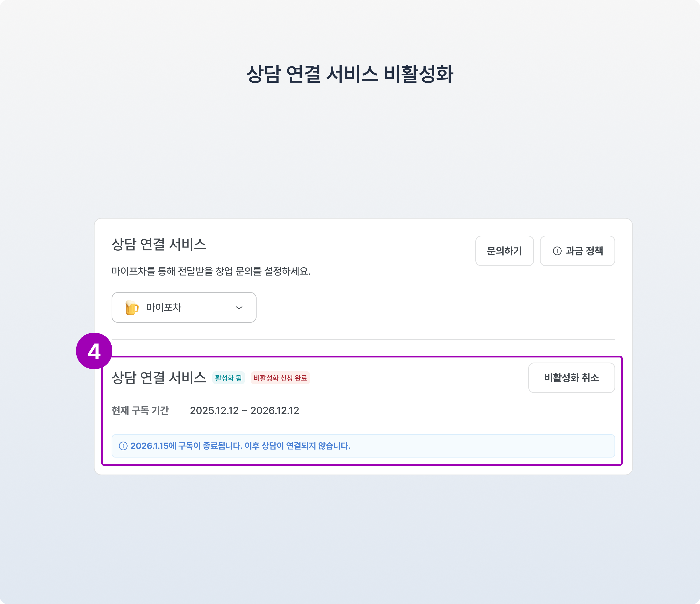This screenshot has height=604, width=700.
Task: Expand the chevron arrow next to 마이포차
Action: [239, 308]
